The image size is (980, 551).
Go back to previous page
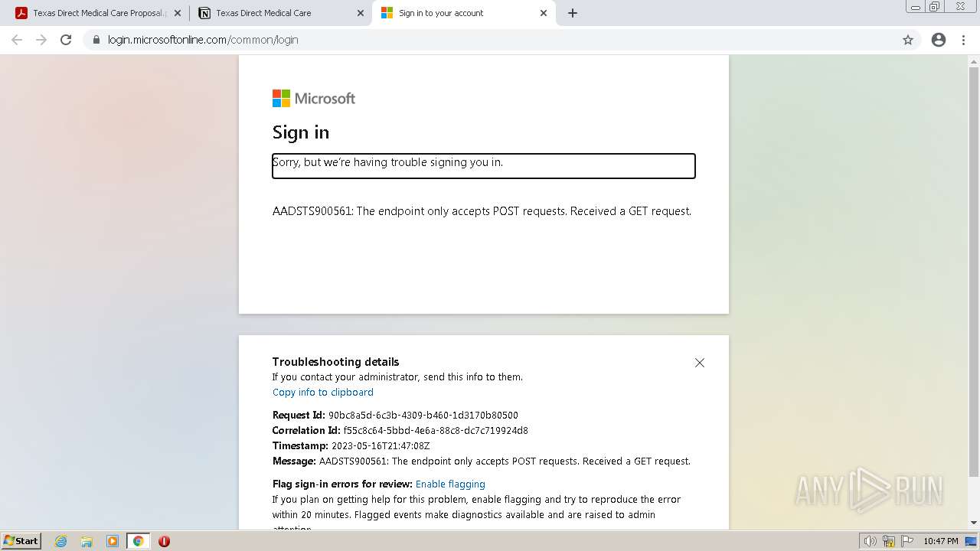click(x=17, y=40)
